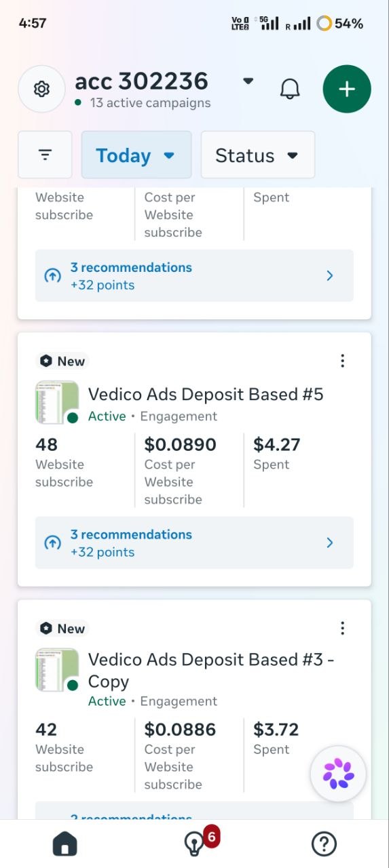Select Vedico Ads Deposit Based #5 campaign title

pos(206,394)
